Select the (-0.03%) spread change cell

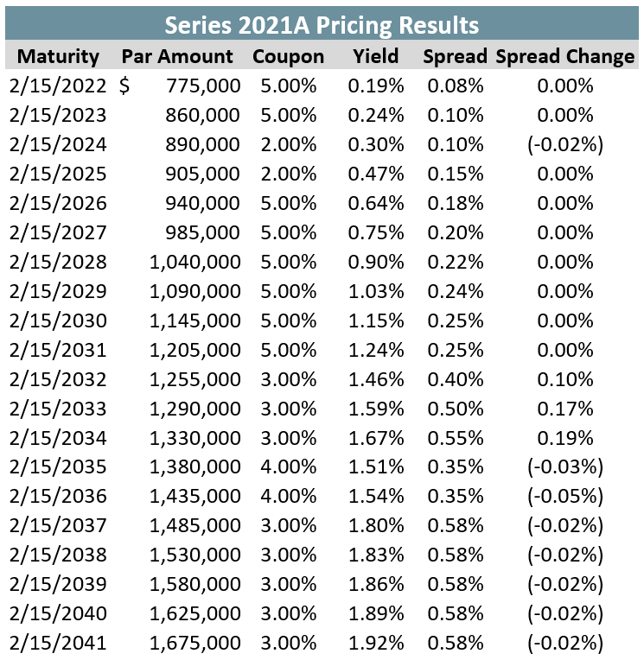pos(564,467)
